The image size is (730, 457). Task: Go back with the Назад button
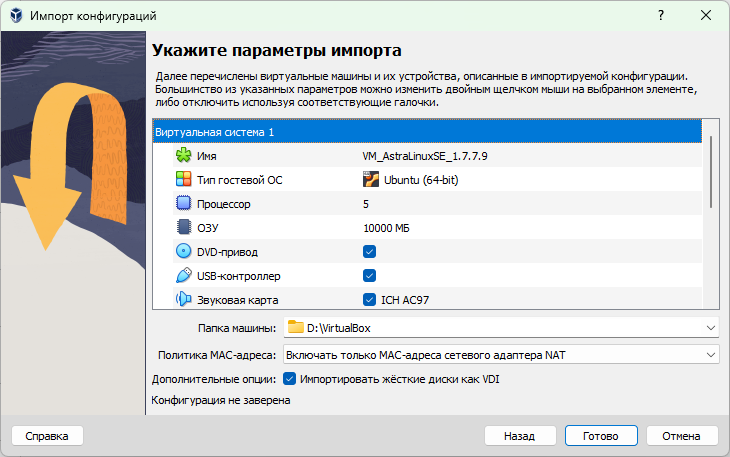tap(519, 436)
